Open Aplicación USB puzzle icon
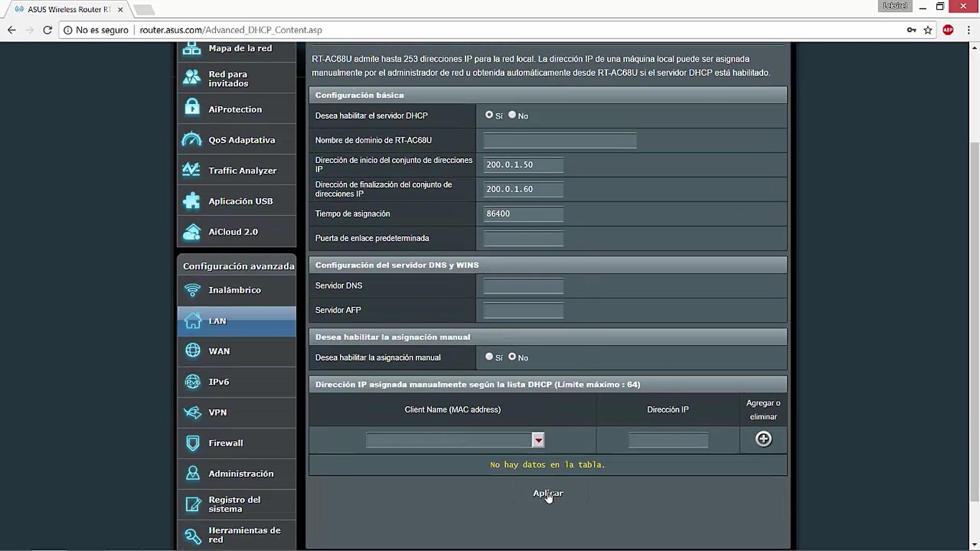 coord(192,201)
